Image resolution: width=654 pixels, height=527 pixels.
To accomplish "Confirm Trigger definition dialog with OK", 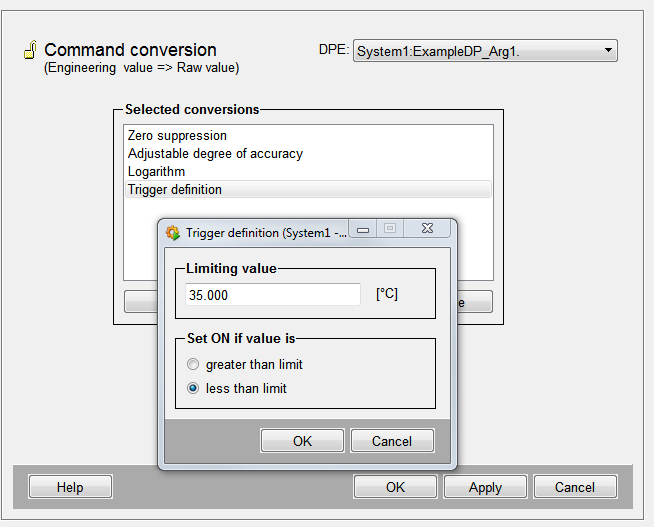I will coord(302,441).
